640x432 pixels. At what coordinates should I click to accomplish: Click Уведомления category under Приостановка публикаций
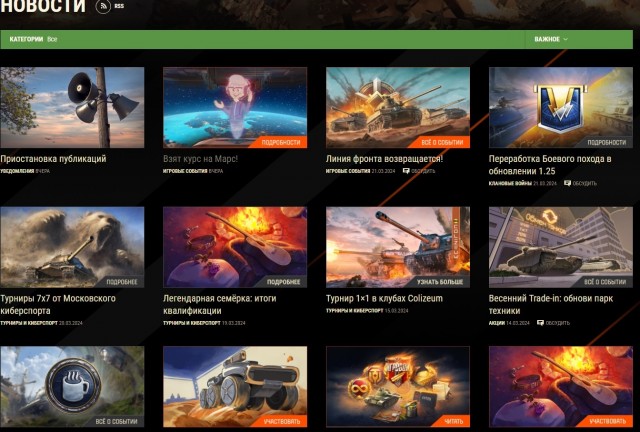coord(17,171)
